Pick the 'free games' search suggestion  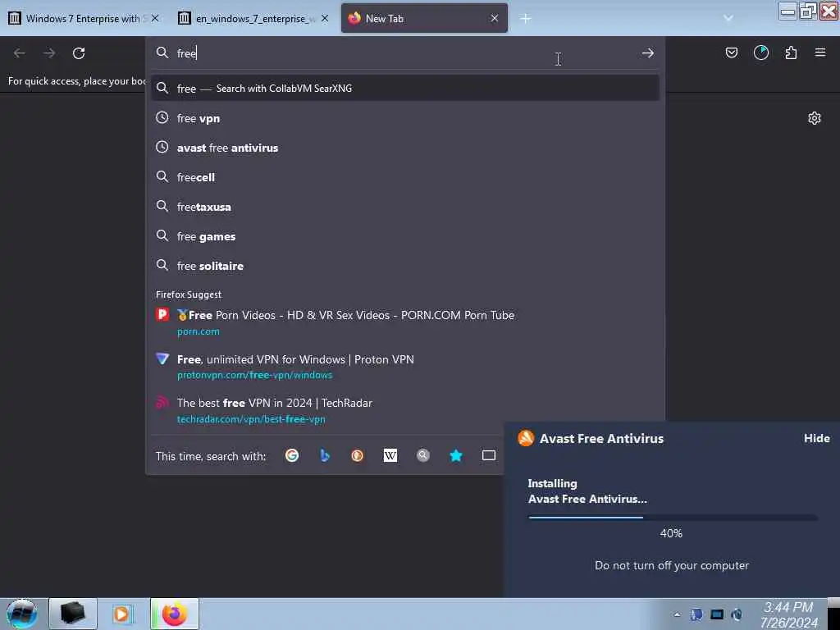(405, 236)
